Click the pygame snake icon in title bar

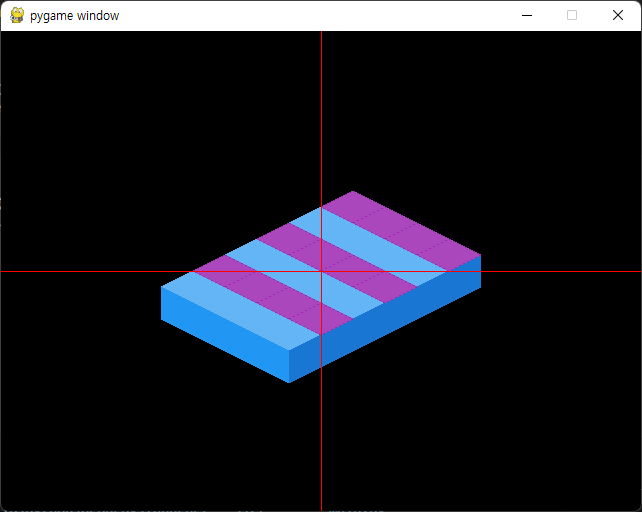coord(17,16)
